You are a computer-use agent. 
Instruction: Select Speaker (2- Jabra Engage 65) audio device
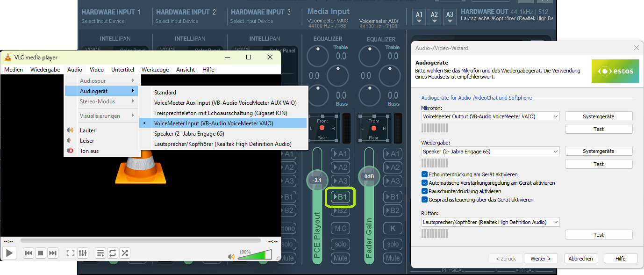(189, 134)
